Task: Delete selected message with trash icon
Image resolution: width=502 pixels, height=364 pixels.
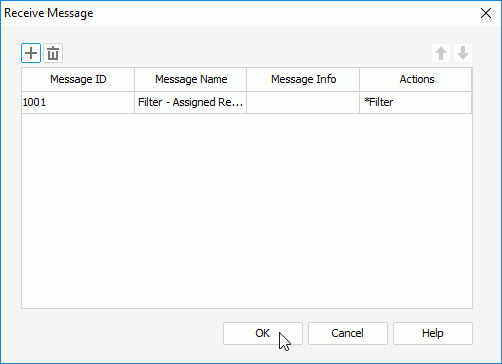Action: (x=53, y=53)
